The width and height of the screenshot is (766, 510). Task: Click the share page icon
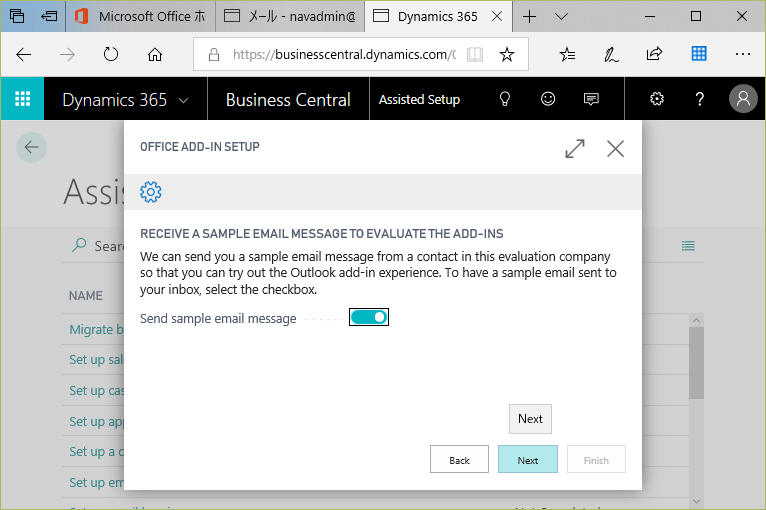654,54
